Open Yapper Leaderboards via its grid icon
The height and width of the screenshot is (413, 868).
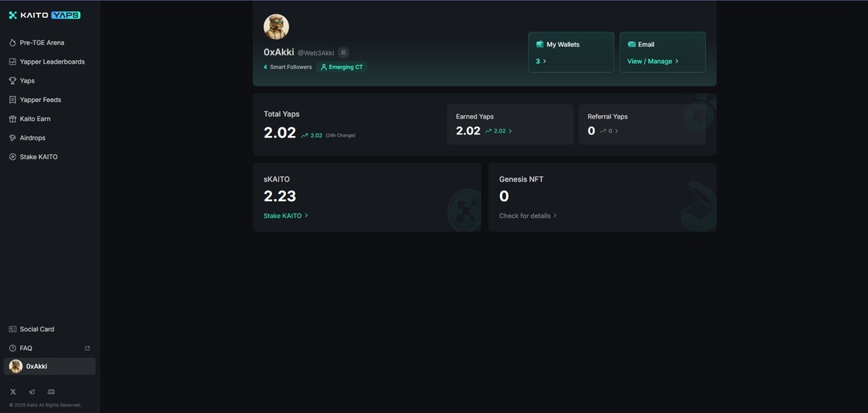pos(12,61)
